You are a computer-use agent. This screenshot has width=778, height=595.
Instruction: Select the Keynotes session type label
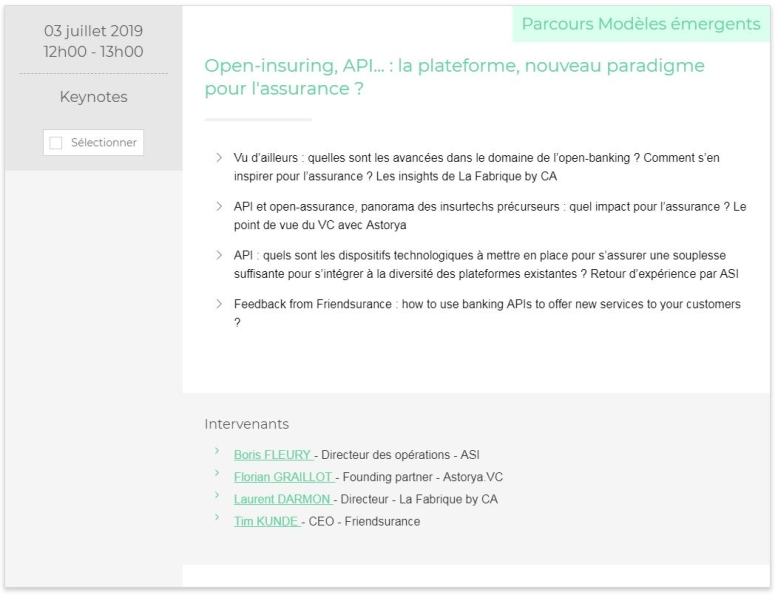click(94, 97)
